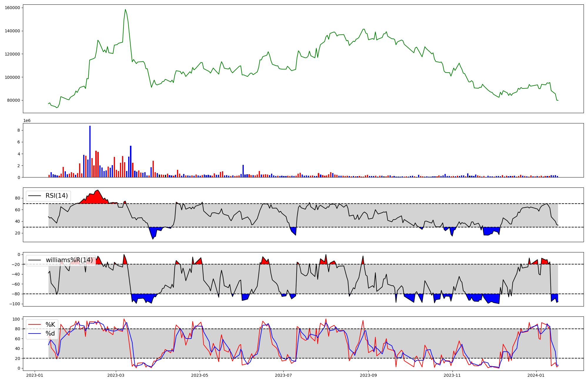Click the %d legend entry
Screen dimensions: 588x382
tap(50, 334)
